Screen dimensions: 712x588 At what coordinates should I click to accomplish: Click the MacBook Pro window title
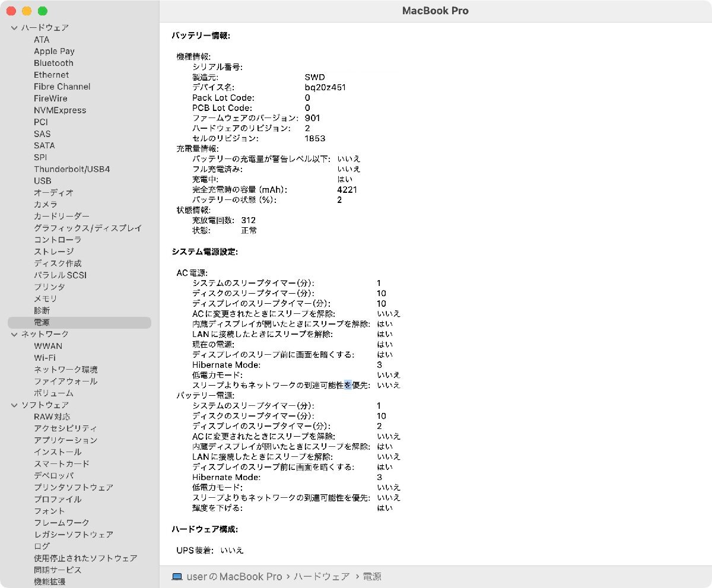pos(435,11)
